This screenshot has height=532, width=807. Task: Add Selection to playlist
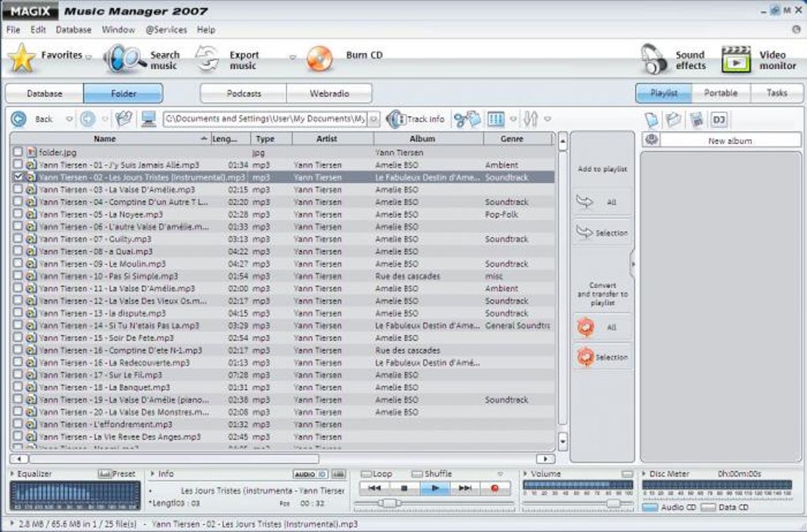[601, 233]
